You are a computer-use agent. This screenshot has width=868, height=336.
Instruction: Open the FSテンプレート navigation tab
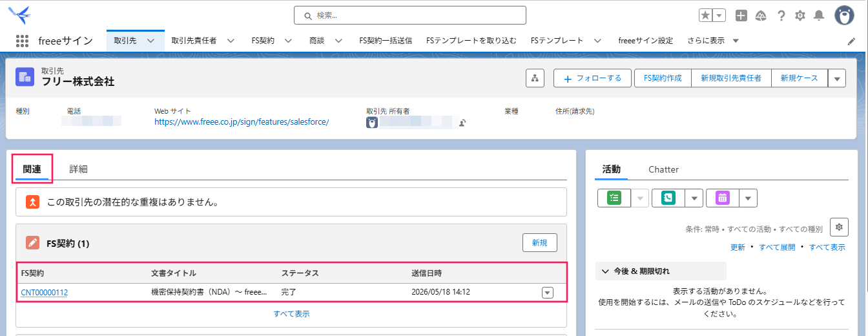coord(557,41)
